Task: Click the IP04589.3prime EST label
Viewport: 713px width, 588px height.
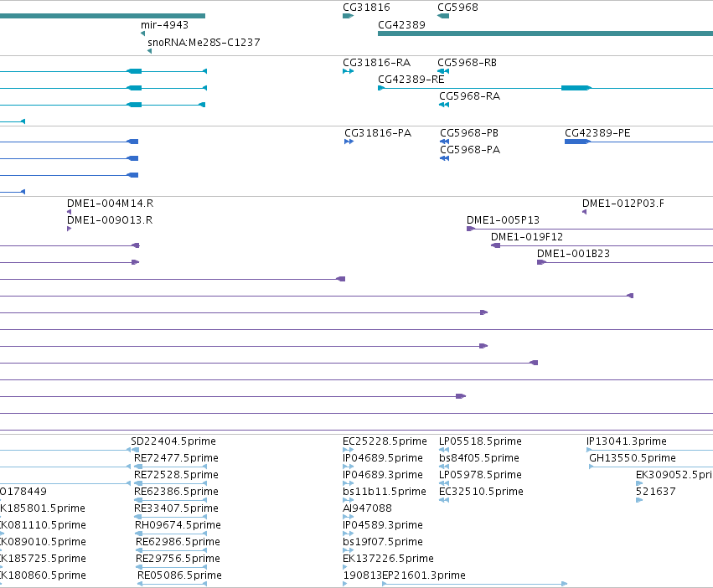Action: [382, 525]
